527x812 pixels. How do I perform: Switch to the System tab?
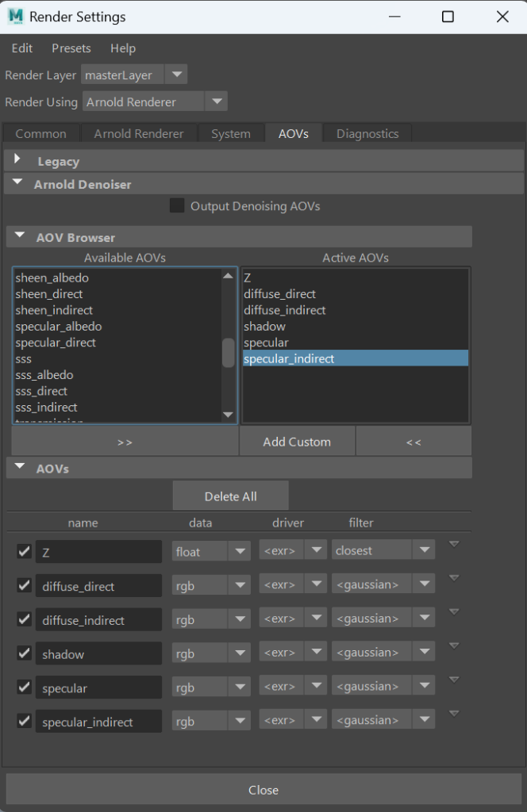coord(231,133)
